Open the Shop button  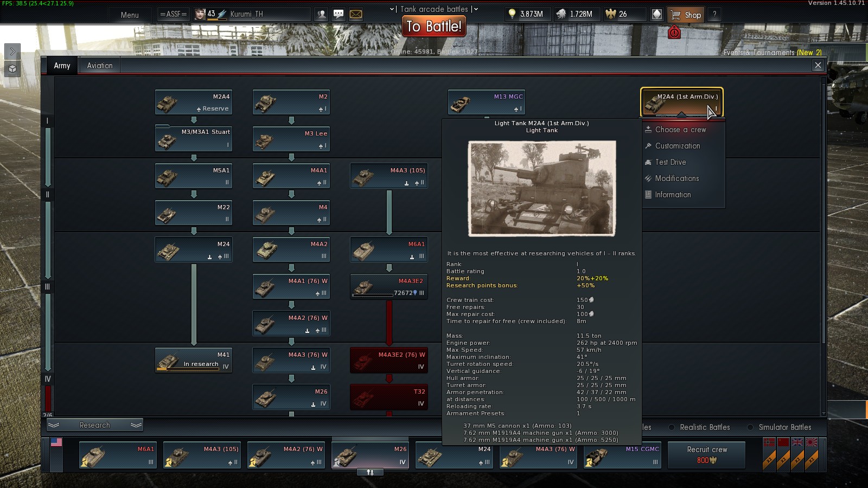686,15
